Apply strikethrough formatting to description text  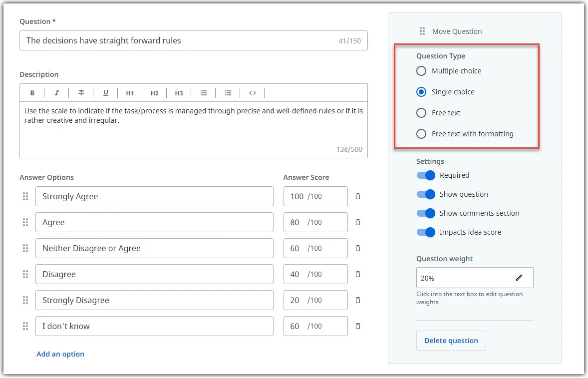81,93
